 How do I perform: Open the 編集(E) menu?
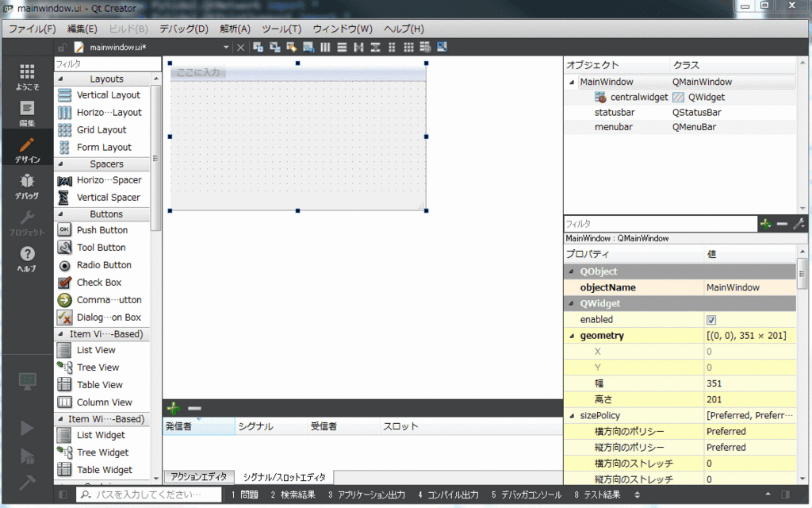[82, 29]
